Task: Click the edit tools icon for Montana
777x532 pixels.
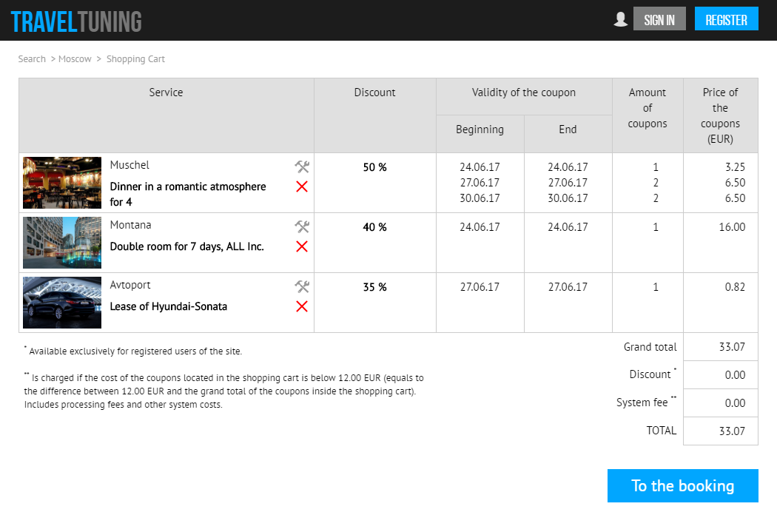Action: (x=302, y=226)
